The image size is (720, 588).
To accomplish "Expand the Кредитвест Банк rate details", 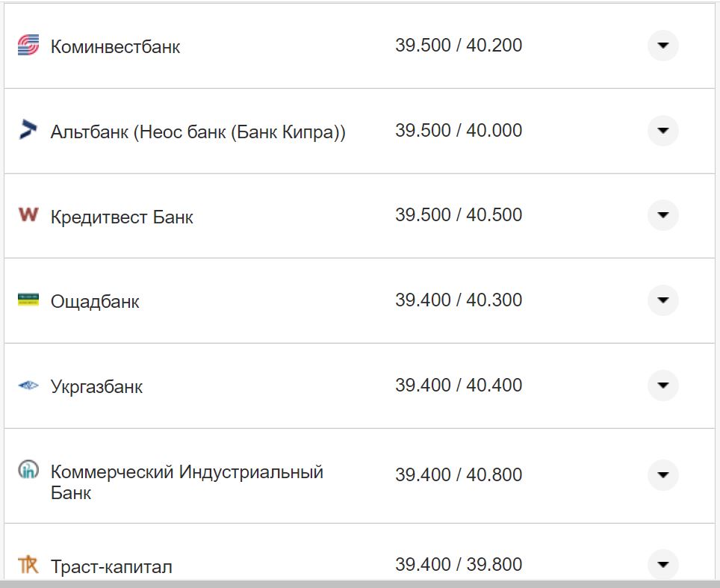I will (x=662, y=215).
